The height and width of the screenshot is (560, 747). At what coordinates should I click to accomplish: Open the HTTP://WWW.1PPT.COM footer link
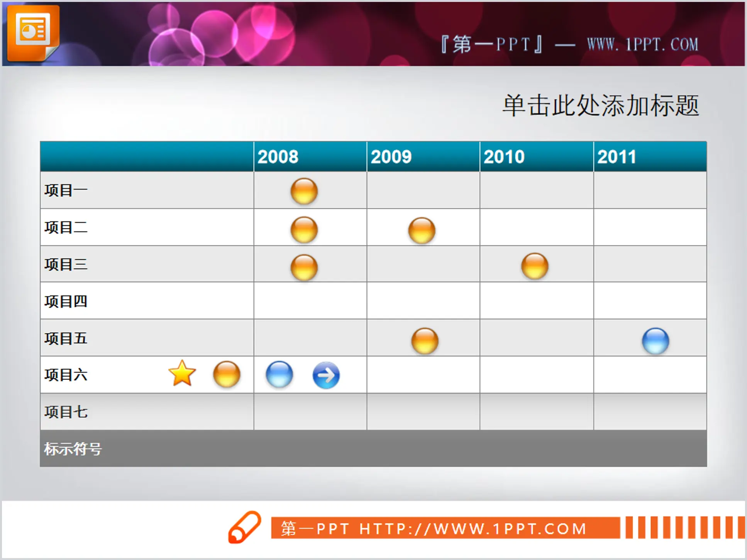pos(473,528)
